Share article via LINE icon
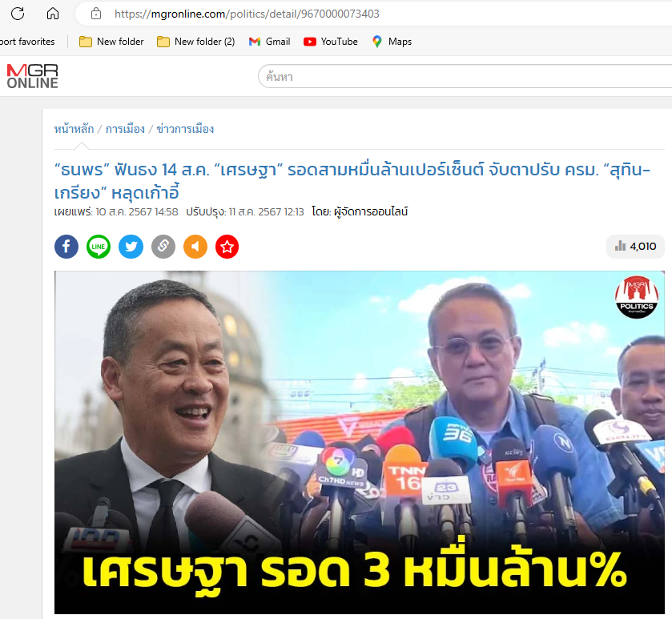 99,247
